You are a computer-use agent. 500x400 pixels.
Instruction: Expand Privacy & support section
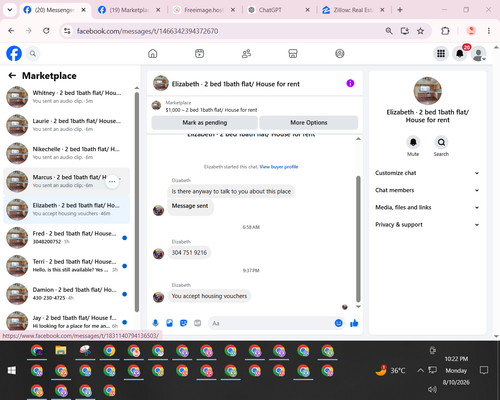(427, 225)
